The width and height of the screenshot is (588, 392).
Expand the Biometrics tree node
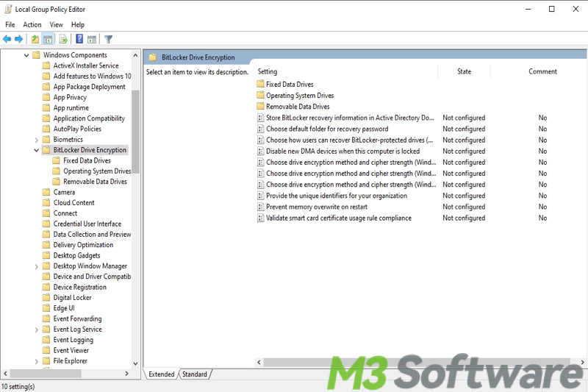tap(37, 140)
